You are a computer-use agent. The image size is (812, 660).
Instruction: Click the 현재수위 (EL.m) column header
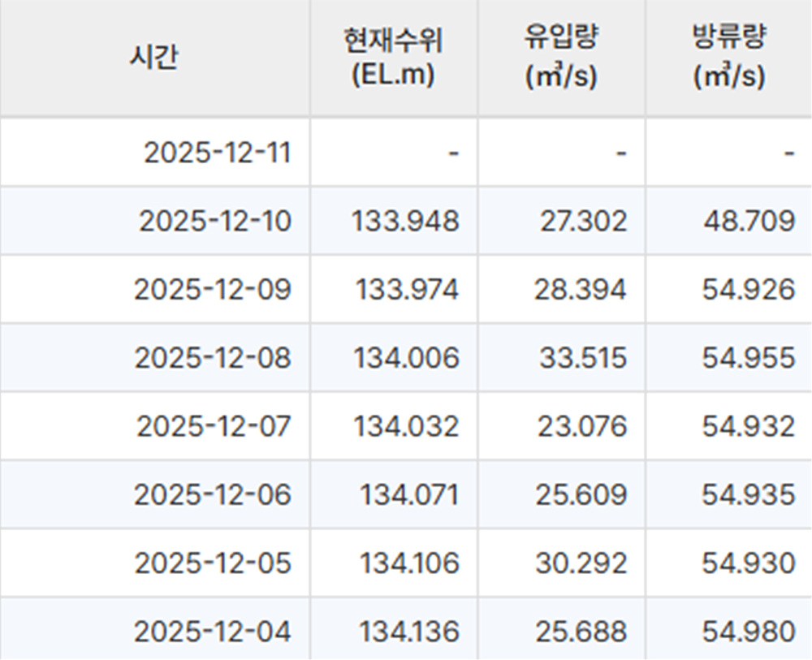click(393, 58)
